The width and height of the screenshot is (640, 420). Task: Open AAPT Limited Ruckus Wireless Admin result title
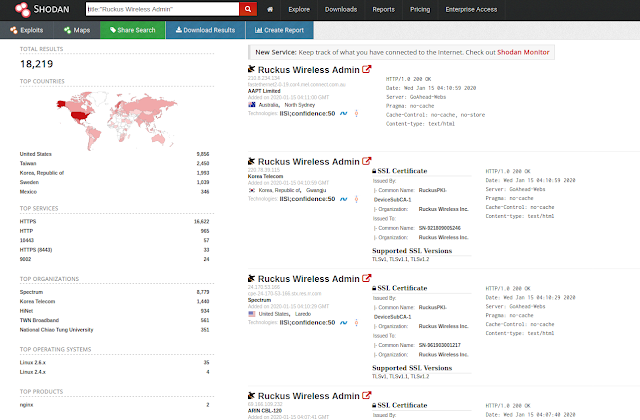click(x=309, y=70)
